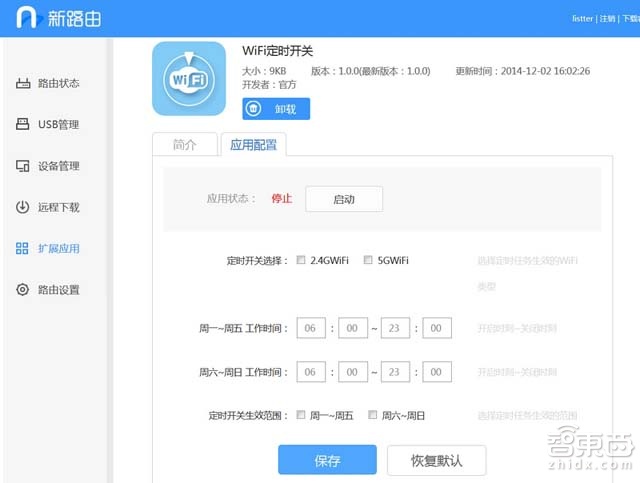The image size is (640, 483).
Task: Click the 大小：9KB size text
Action: tap(264, 71)
